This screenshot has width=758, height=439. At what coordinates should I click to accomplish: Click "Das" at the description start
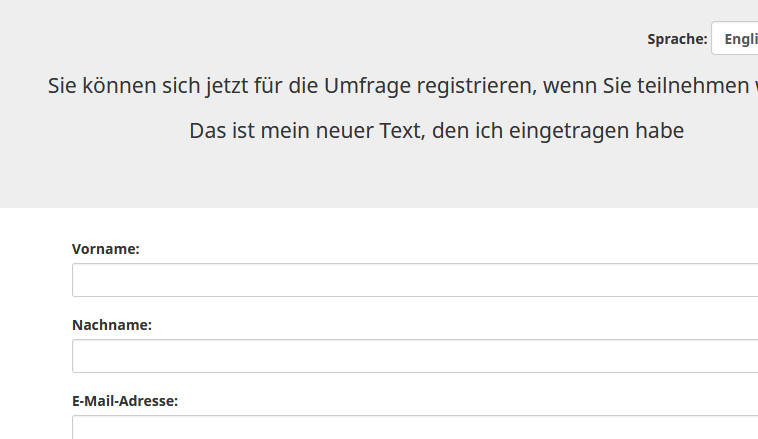click(x=207, y=131)
